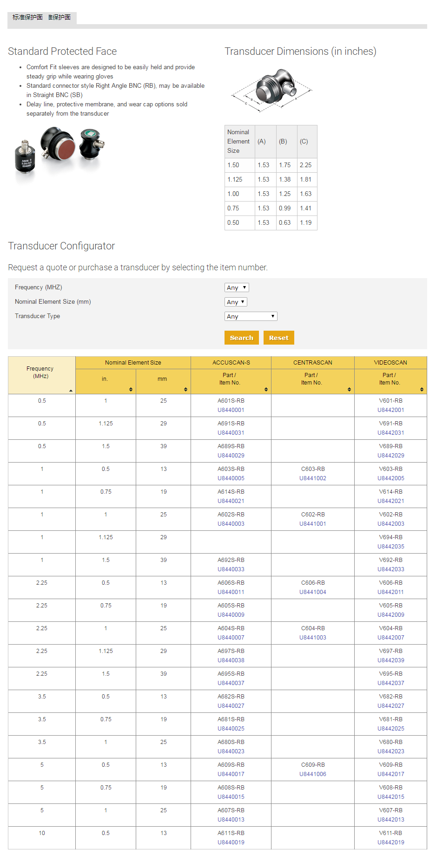The image size is (443, 868).
Task: Click the Nominal Element Size column header
Action: (x=133, y=363)
